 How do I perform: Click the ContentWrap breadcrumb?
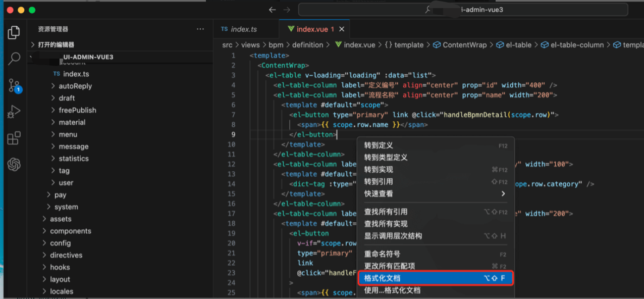(460, 45)
